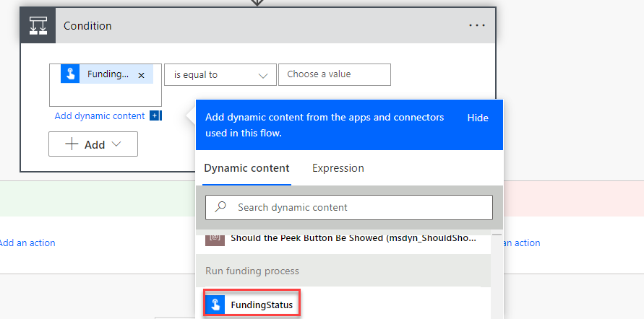
Task: Remove the Funding token with x
Action: [141, 75]
